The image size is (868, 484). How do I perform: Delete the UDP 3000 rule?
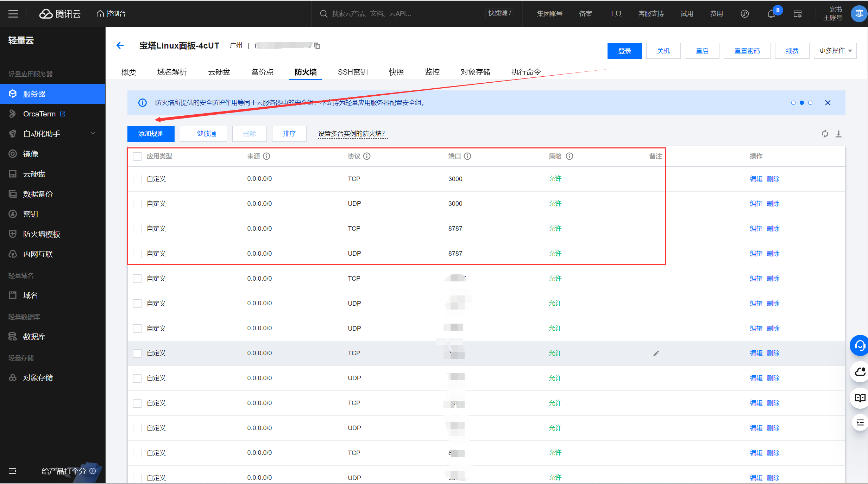[773, 204]
